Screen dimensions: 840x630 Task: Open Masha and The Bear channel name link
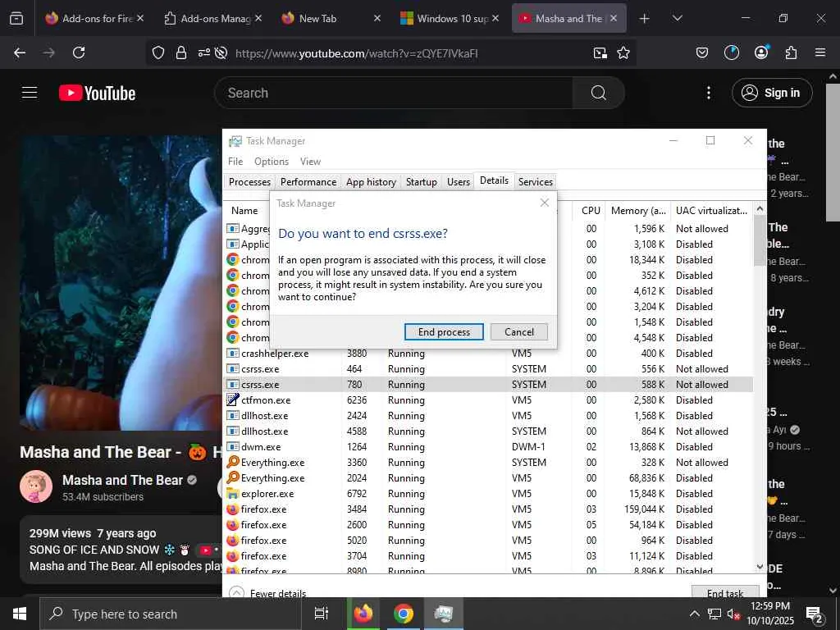click(123, 480)
